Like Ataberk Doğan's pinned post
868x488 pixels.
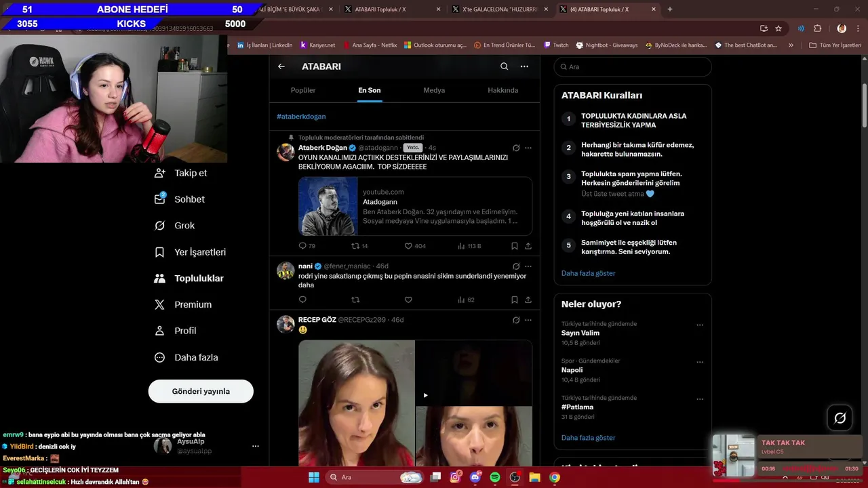click(x=408, y=246)
